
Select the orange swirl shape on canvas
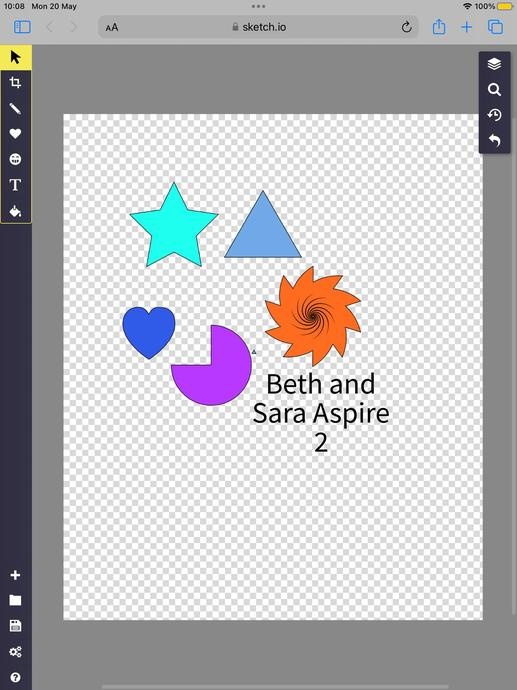click(313, 316)
